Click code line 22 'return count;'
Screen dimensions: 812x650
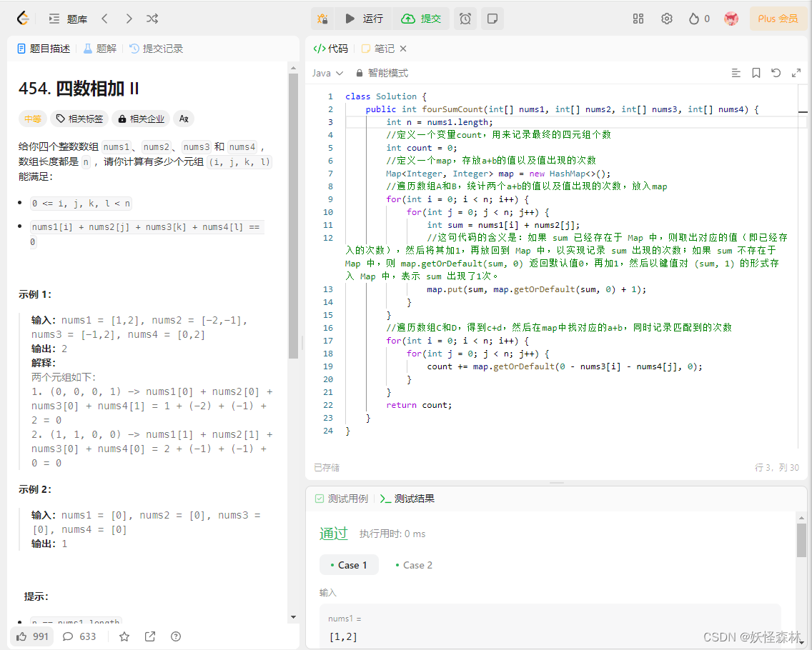[419, 405]
